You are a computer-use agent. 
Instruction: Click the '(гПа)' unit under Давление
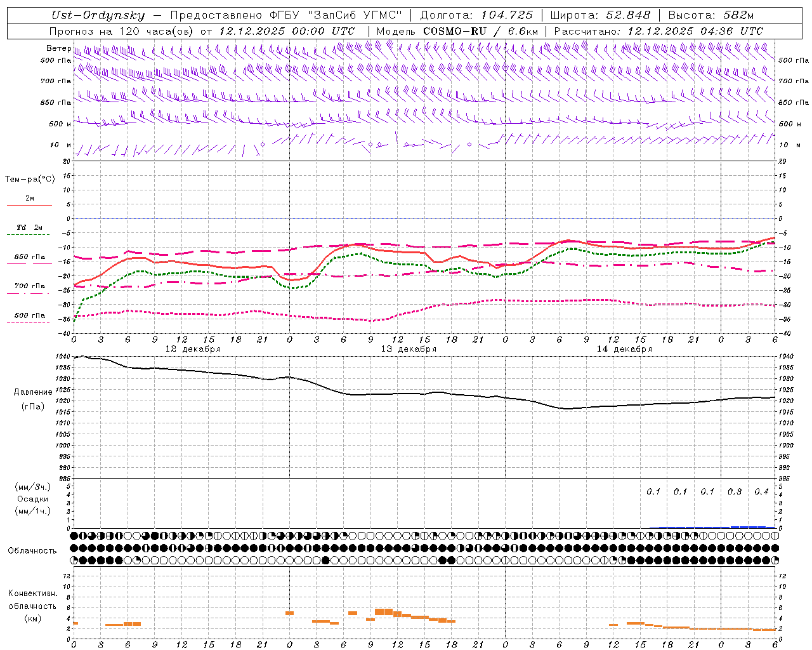tap(33, 407)
